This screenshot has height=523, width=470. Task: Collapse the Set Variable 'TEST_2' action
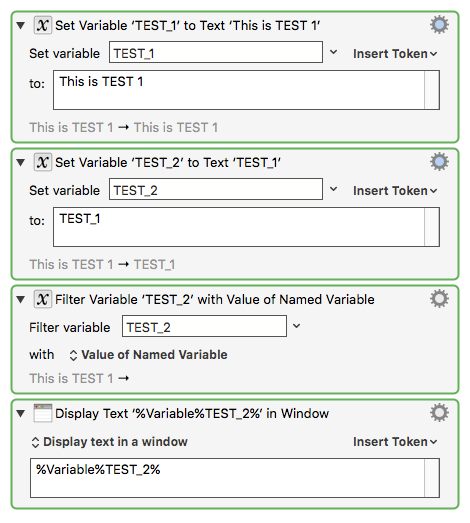point(21,163)
